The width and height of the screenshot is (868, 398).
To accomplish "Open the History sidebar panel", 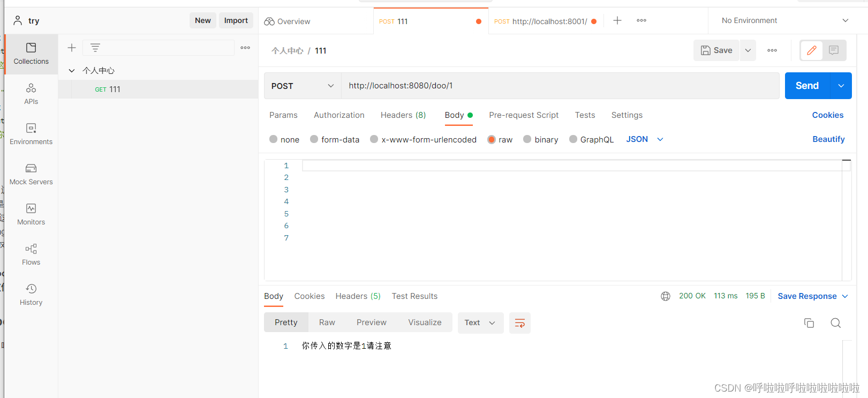I will click(31, 295).
